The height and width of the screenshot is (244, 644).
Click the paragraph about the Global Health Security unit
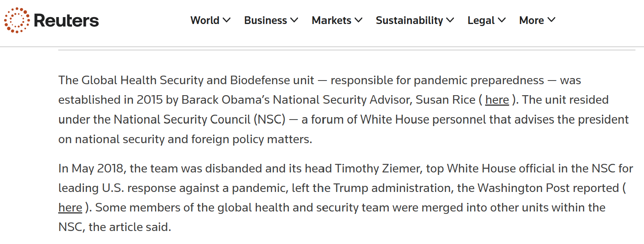tap(344, 110)
